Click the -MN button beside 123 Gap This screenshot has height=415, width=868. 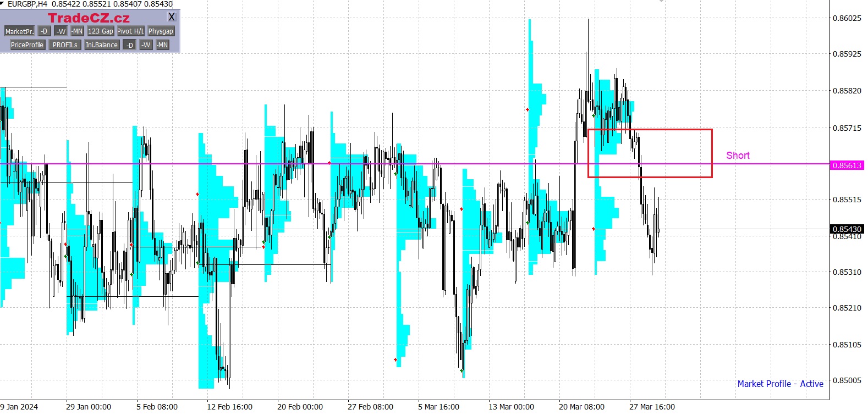pyautogui.click(x=77, y=31)
